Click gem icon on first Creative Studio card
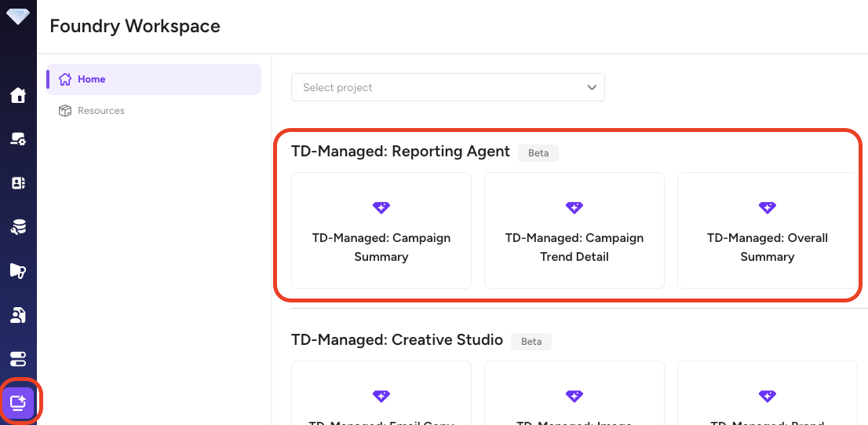This screenshot has height=425, width=868. [x=381, y=396]
